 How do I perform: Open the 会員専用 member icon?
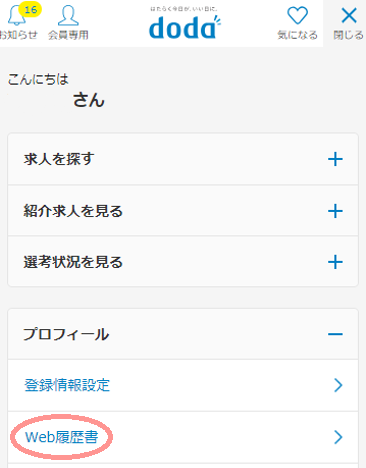pyautogui.click(x=68, y=15)
